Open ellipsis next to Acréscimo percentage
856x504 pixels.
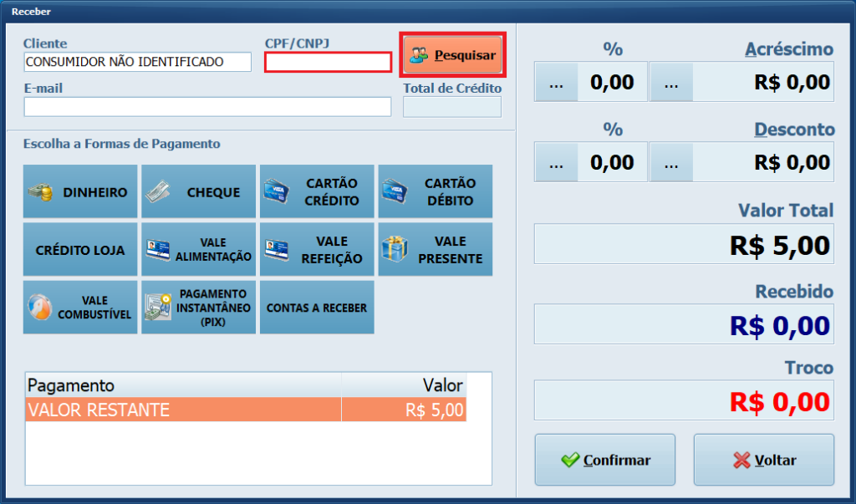pos(556,82)
